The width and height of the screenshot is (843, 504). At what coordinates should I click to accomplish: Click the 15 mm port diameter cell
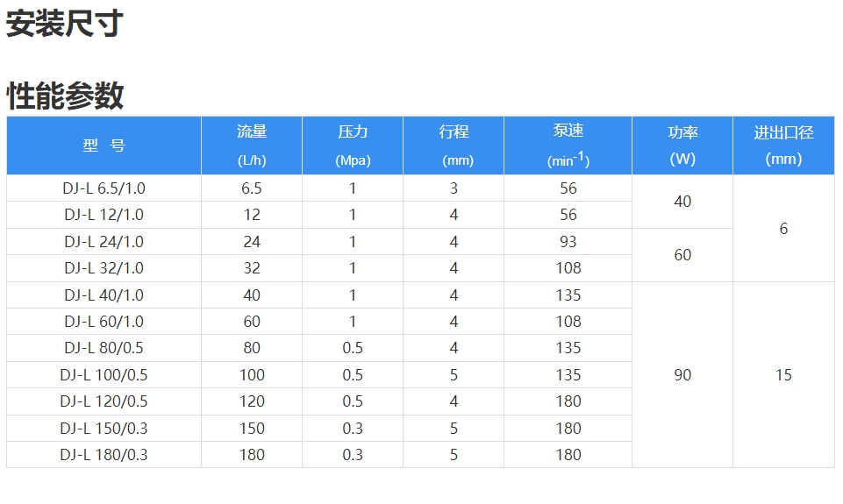coord(784,375)
